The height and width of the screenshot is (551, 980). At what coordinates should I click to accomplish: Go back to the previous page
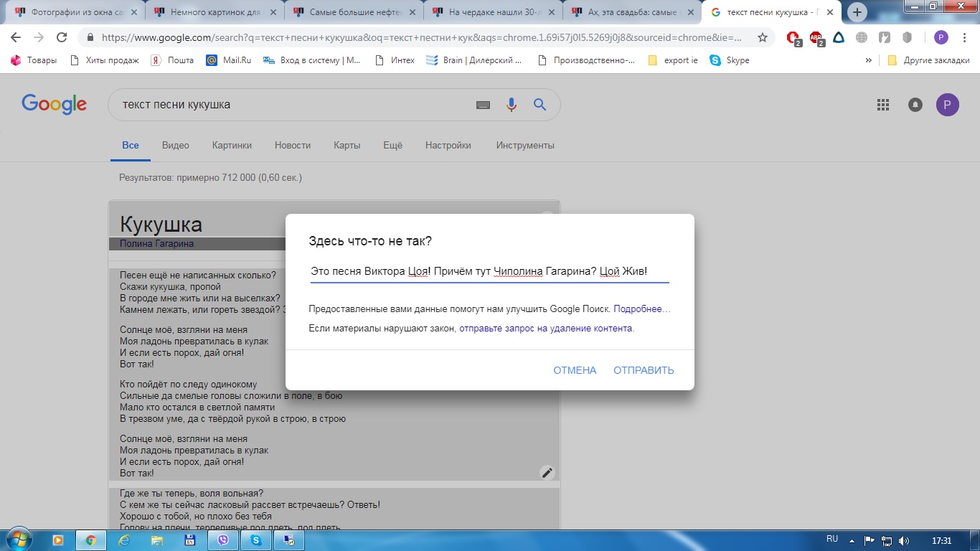point(16,38)
